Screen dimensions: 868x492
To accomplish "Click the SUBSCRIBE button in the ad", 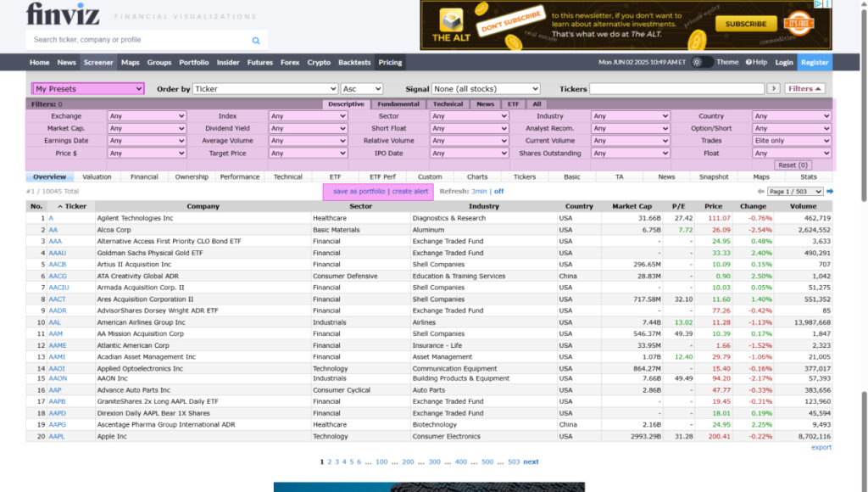I will (746, 24).
